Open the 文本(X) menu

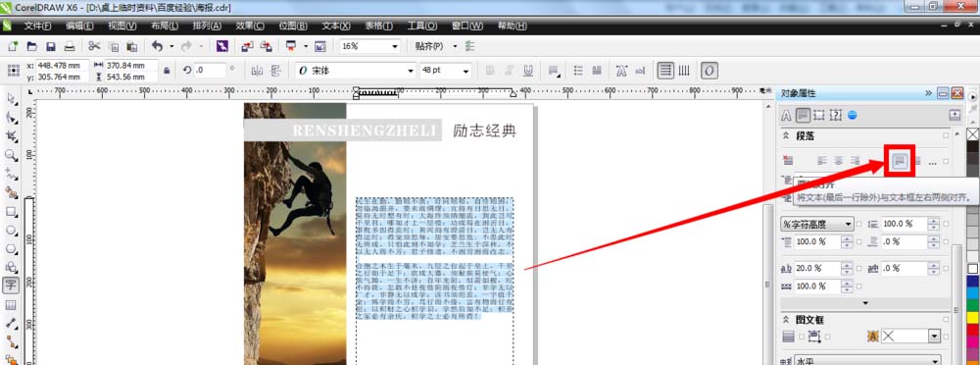(x=335, y=26)
